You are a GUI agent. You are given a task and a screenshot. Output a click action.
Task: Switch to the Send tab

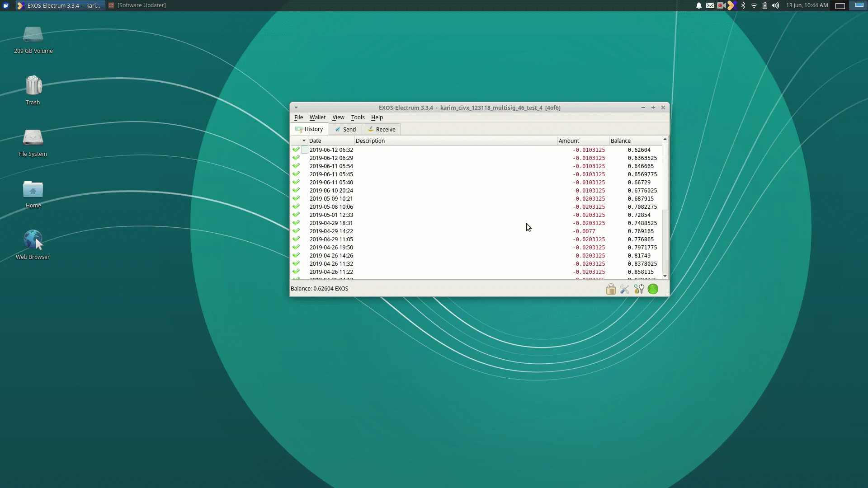click(345, 129)
